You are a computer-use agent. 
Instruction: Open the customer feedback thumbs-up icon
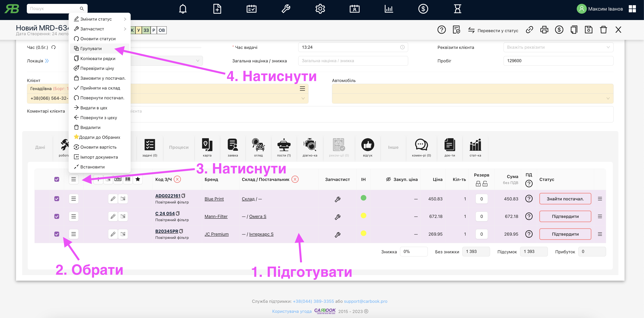(x=367, y=145)
